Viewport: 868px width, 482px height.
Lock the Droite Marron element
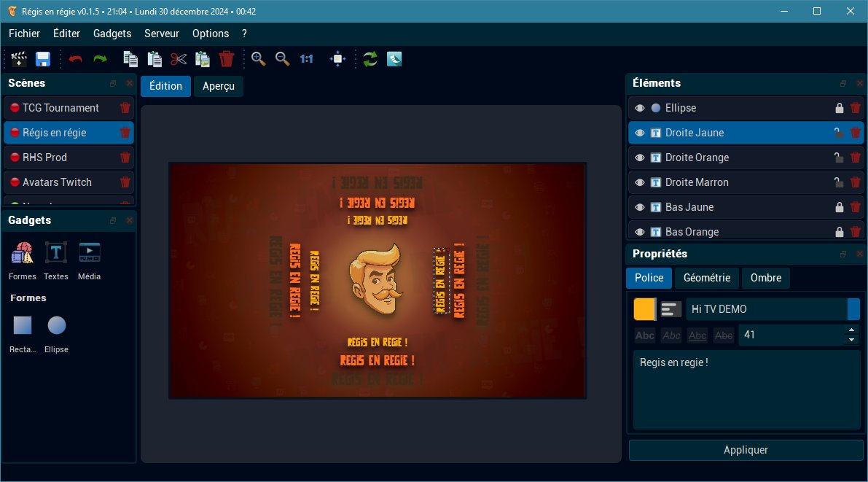pyautogui.click(x=840, y=182)
